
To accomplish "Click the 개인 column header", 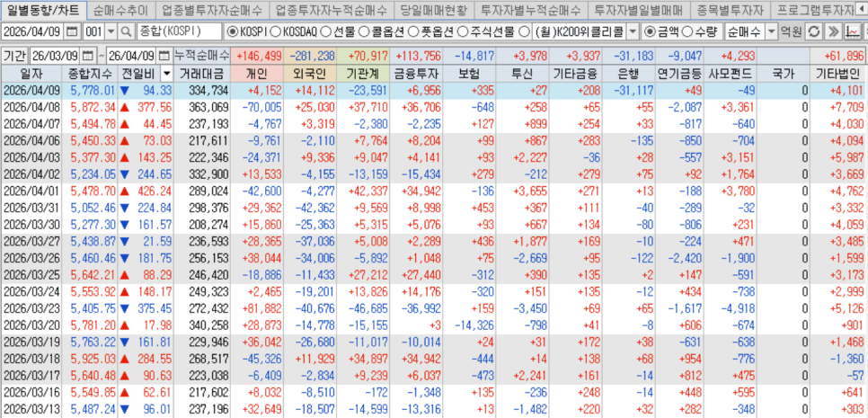I will (259, 74).
